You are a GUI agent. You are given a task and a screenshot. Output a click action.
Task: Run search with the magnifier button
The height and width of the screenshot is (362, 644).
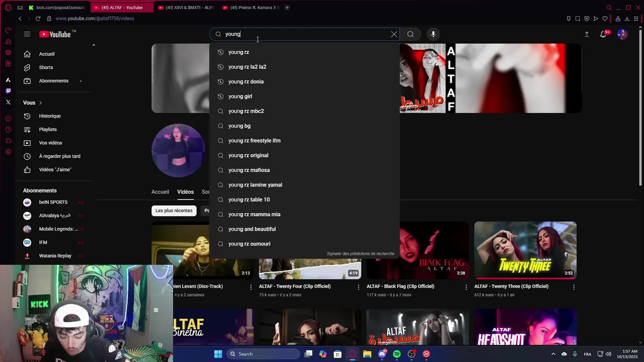(x=411, y=34)
